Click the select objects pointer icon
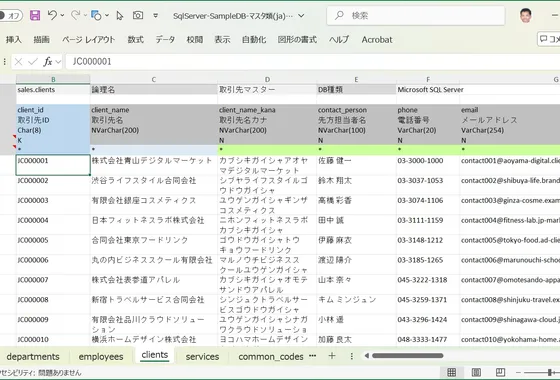 click(120, 15)
